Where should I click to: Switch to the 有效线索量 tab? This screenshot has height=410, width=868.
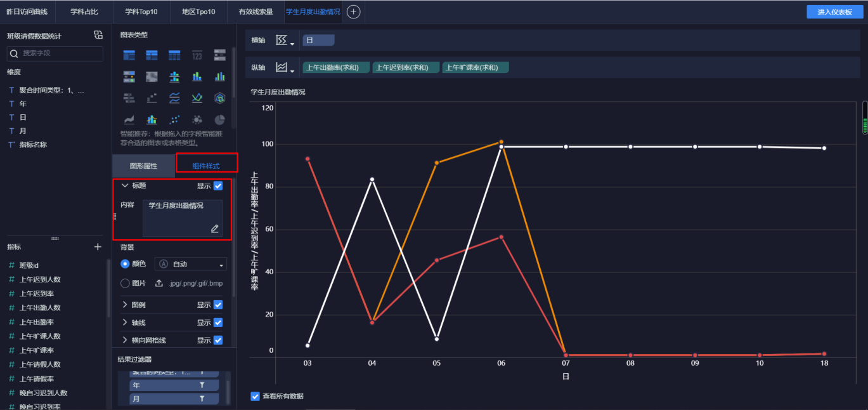pos(256,11)
